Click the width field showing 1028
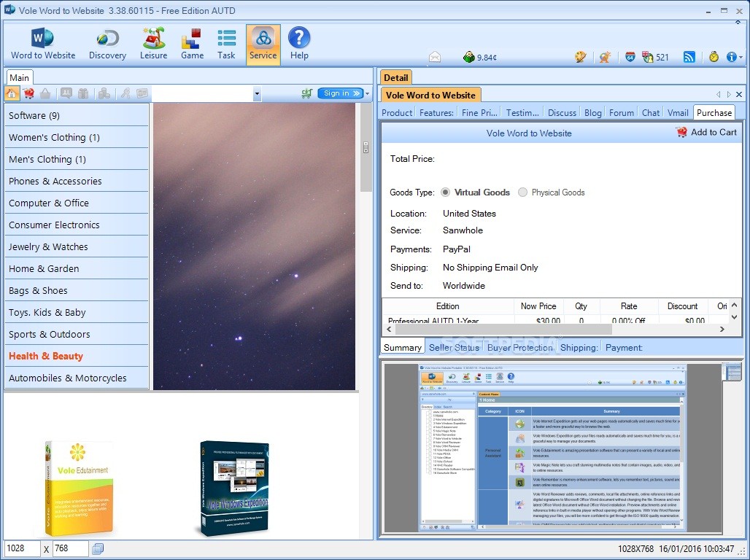The image size is (750, 560). pos(22,548)
